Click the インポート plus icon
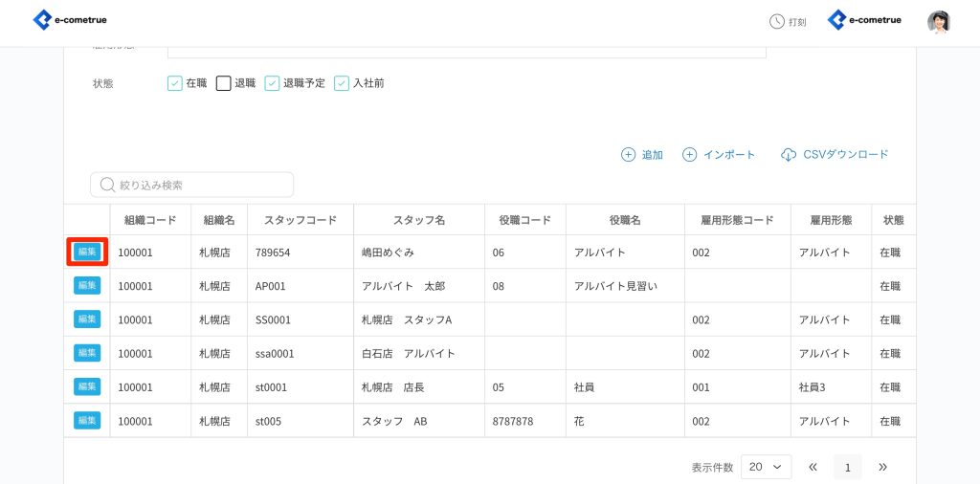The width and height of the screenshot is (980, 484). 689,155
